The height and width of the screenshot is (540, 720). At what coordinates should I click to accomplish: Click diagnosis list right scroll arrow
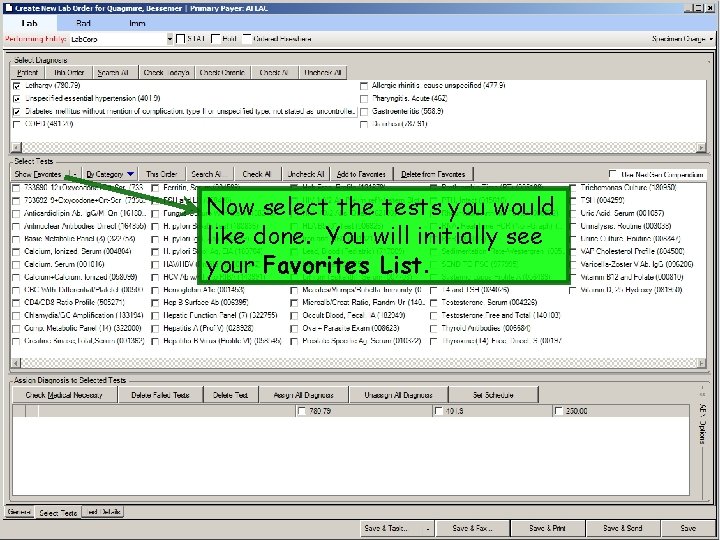tap(701, 147)
